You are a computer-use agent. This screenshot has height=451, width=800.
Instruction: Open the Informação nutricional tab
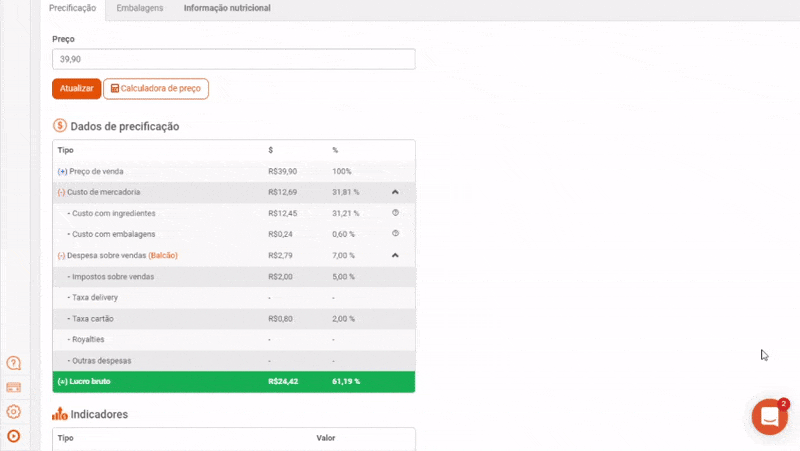(x=227, y=8)
